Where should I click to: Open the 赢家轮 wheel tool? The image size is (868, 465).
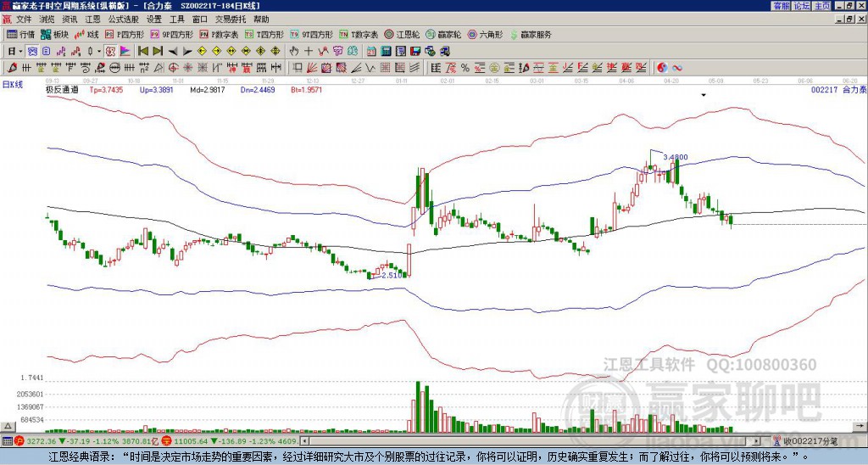coord(443,34)
